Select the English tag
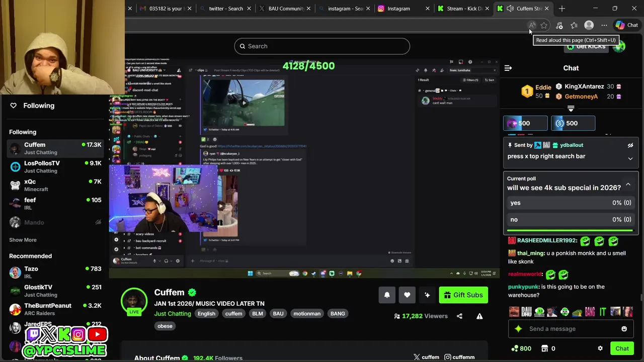 (x=206, y=314)
